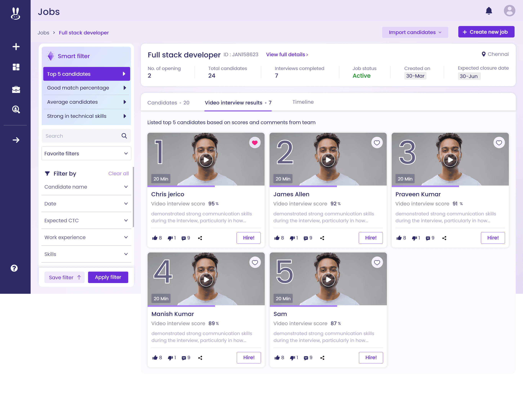Open the dashboard grid sidebar icon

16,67
